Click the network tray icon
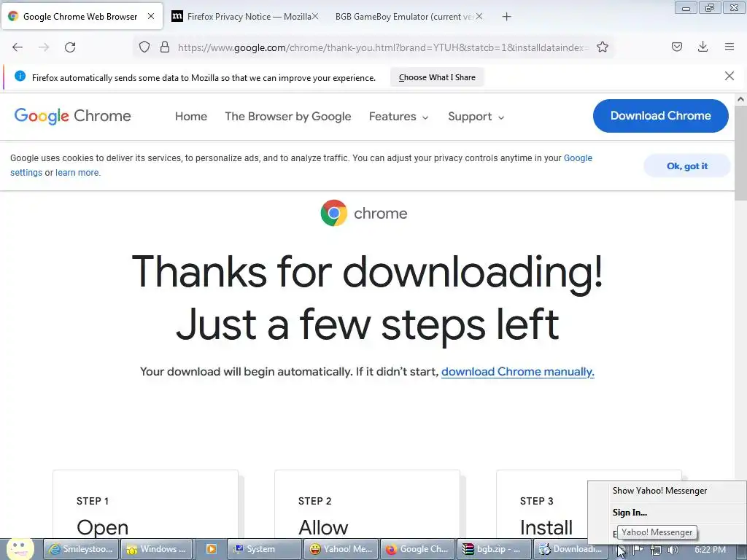 [x=656, y=550]
